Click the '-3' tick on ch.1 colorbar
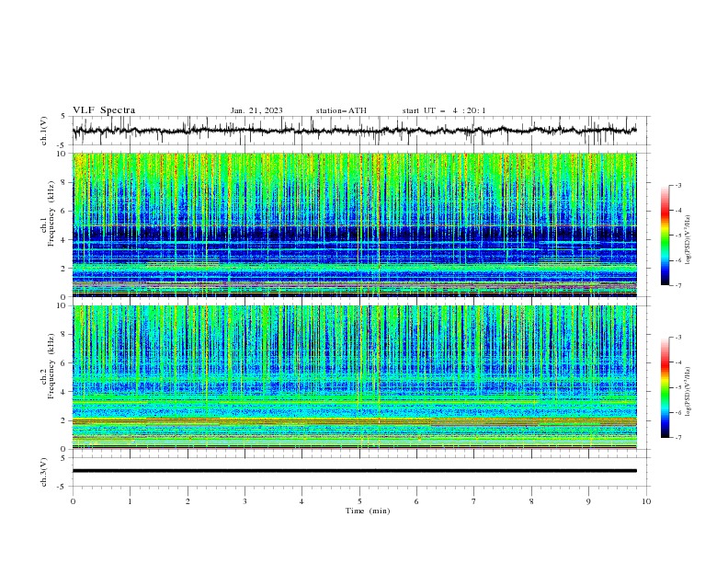This screenshot has height=563, width=728. (x=678, y=185)
